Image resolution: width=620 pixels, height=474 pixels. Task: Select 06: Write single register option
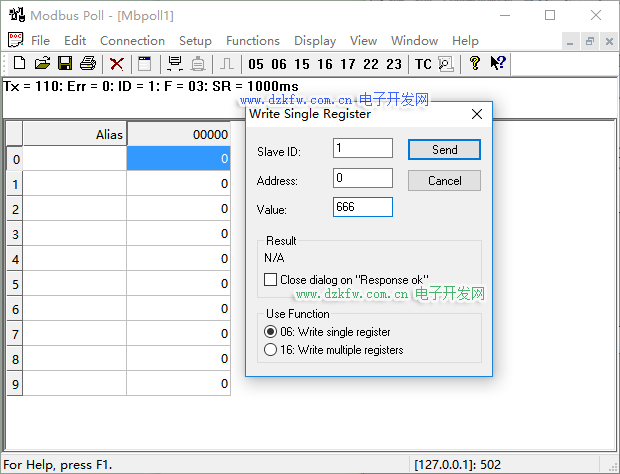point(271,332)
